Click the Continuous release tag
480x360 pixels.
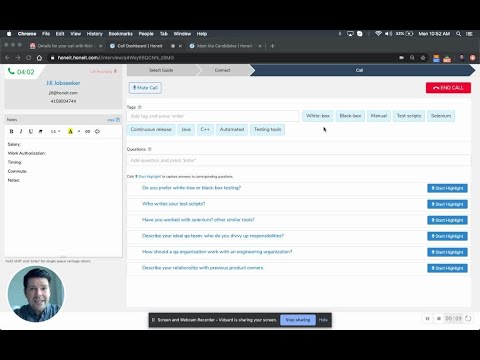pos(151,129)
